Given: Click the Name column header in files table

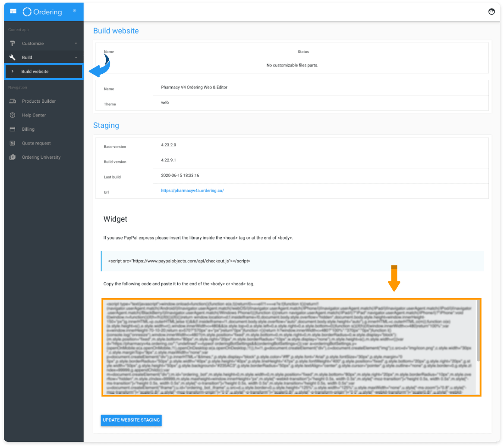Looking at the screenshot, I should 109,52.
